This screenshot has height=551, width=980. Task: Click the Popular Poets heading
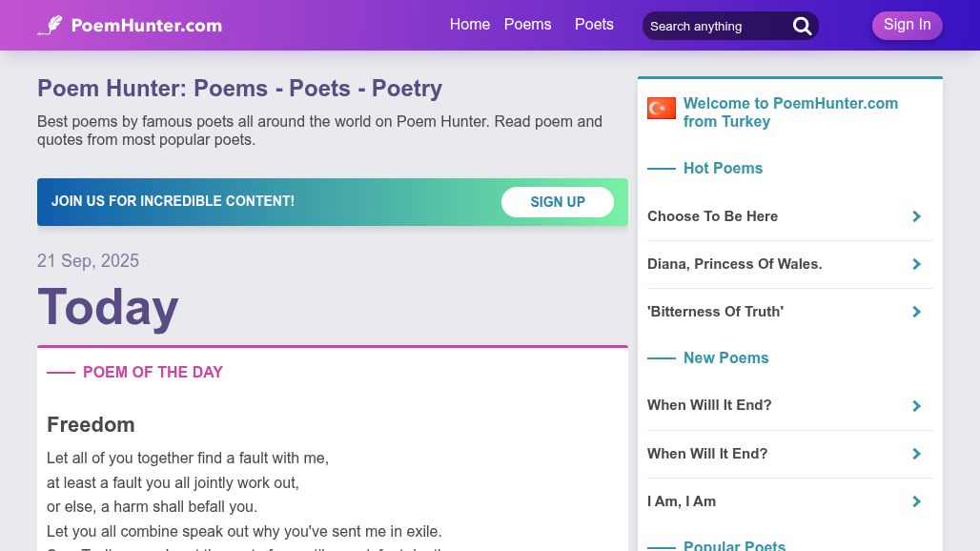[734, 545]
